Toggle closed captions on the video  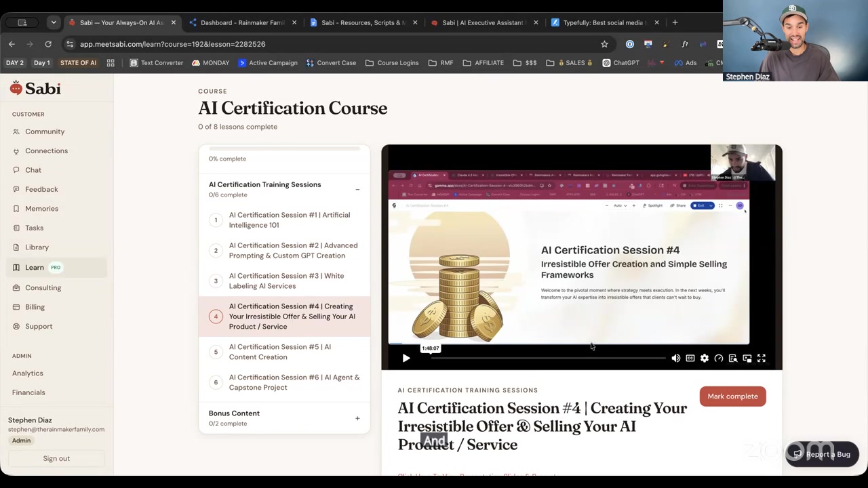[x=690, y=359]
